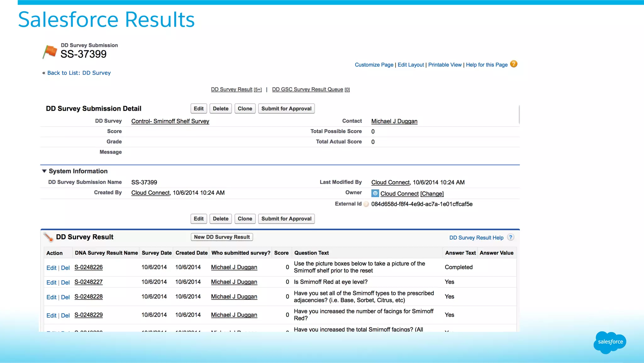Click the Score column header in results table
Screen dimensions: 644x363
pyautogui.click(x=281, y=253)
